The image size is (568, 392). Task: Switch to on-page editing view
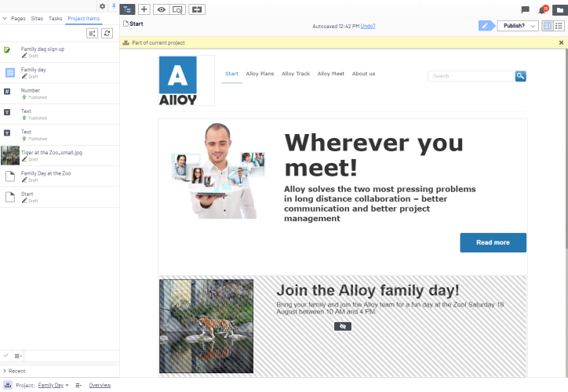(548, 26)
